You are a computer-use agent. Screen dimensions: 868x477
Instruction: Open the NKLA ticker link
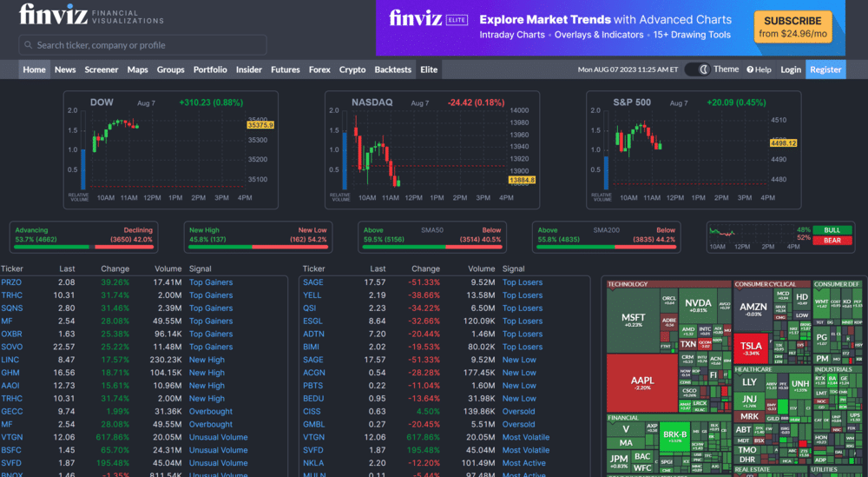tap(313, 463)
